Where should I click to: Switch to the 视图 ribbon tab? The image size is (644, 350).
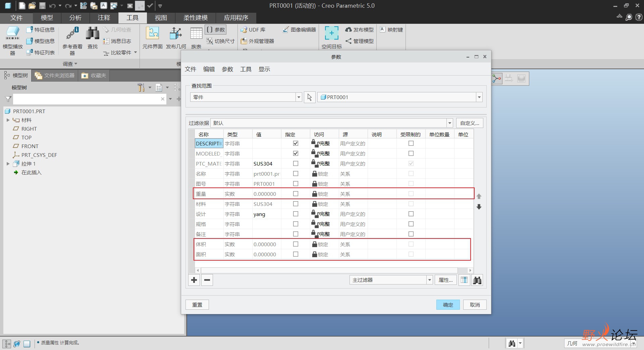(x=161, y=18)
